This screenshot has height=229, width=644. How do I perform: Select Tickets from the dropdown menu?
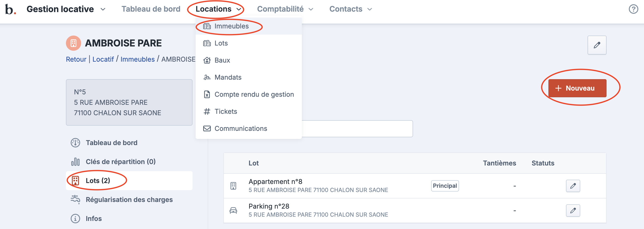[225, 111]
